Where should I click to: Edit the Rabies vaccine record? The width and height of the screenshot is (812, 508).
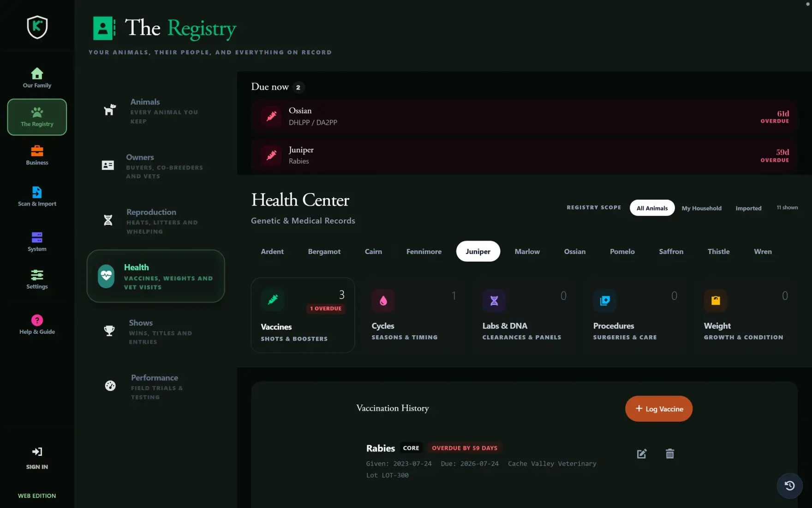click(642, 454)
